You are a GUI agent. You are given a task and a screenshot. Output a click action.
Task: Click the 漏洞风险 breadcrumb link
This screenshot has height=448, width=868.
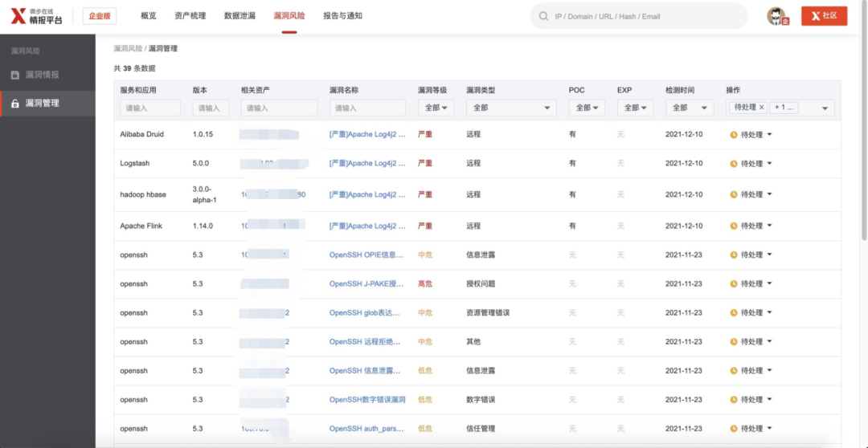pos(128,49)
